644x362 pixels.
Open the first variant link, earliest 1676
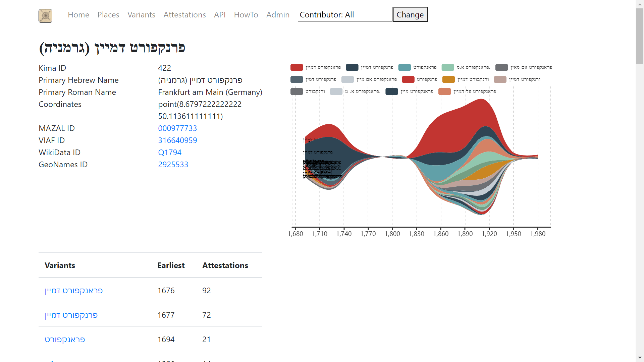(74, 291)
